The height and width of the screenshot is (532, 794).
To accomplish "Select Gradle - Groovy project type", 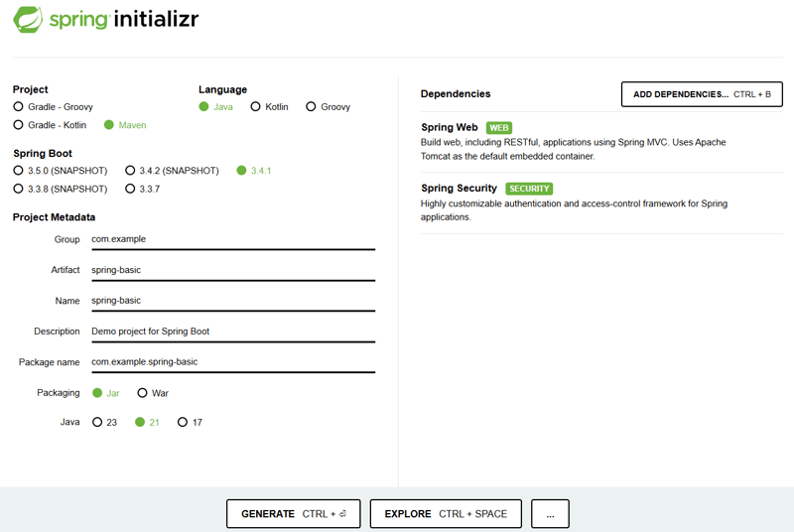I will click(x=19, y=106).
